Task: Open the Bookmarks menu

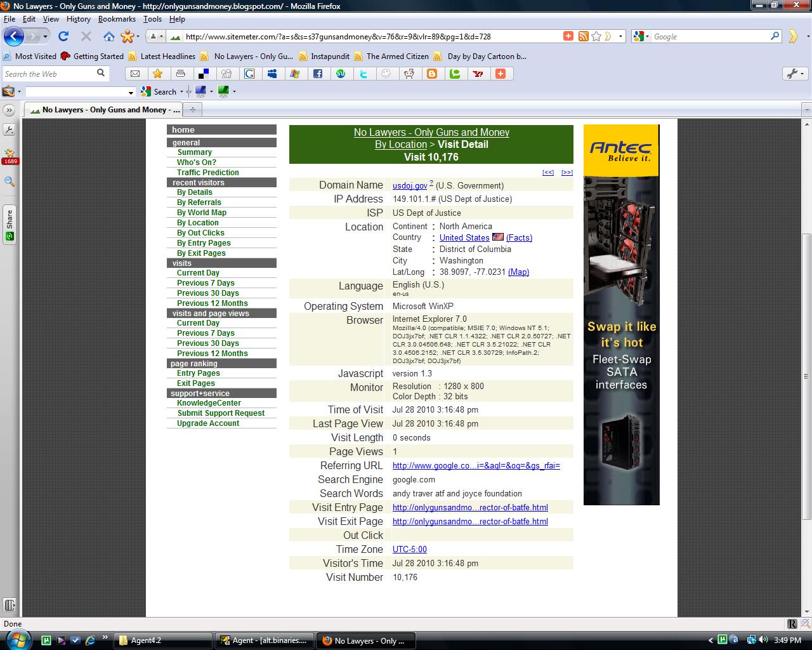Action: [117, 19]
